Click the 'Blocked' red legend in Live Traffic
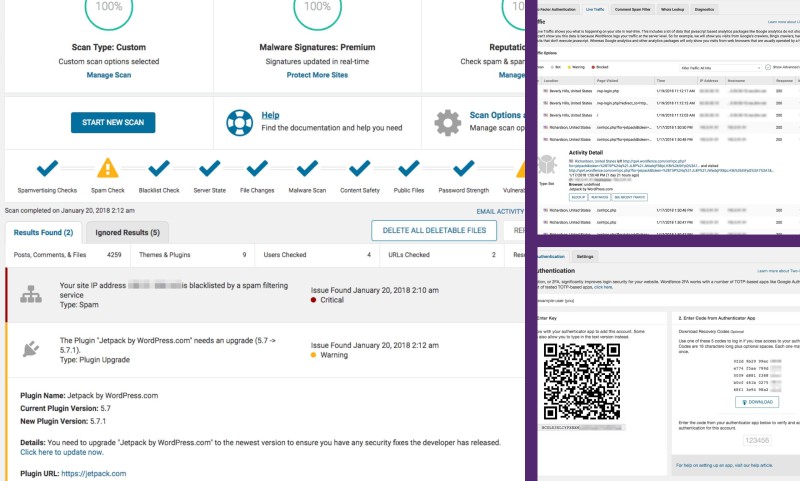Viewport: 800px width, 481px height. click(600, 67)
